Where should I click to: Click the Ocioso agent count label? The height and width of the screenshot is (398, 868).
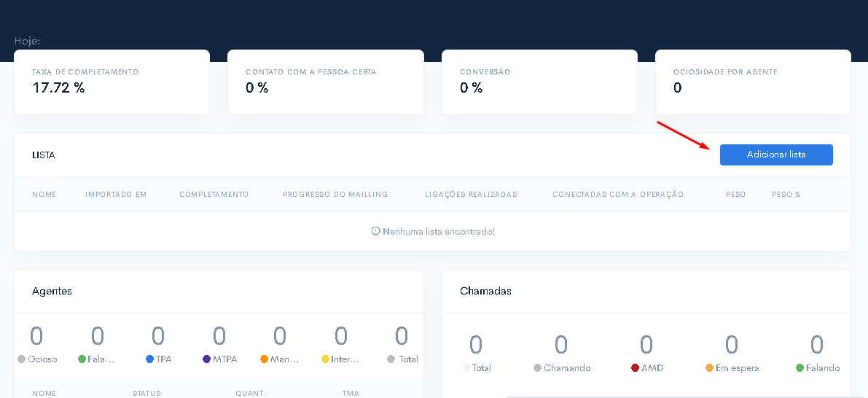point(42,359)
